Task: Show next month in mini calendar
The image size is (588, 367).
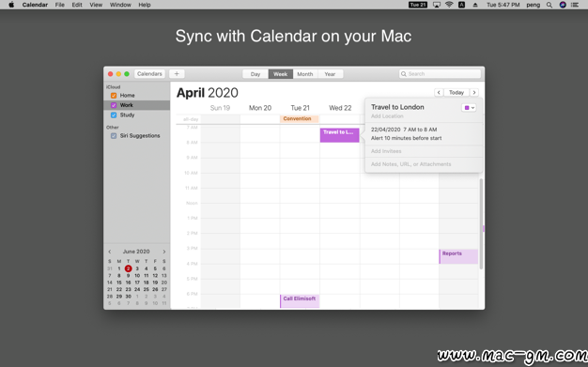Action: point(163,252)
